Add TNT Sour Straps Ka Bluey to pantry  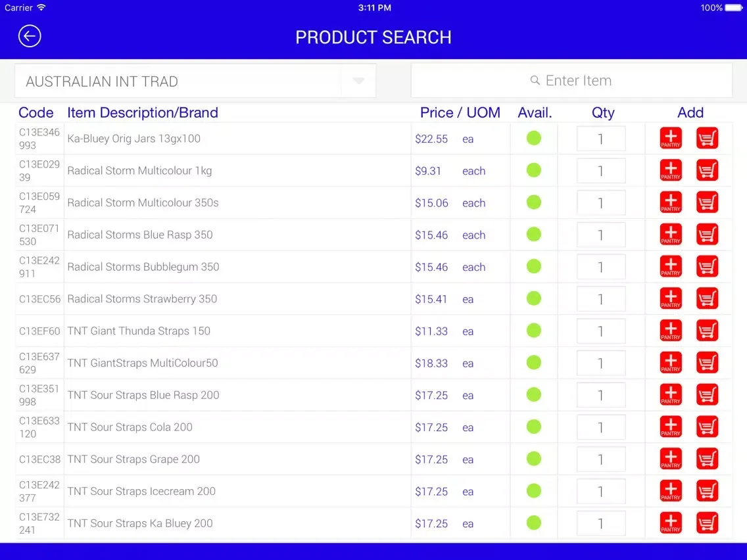pos(671,523)
